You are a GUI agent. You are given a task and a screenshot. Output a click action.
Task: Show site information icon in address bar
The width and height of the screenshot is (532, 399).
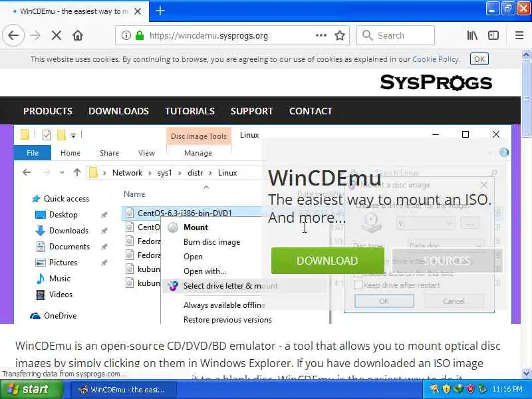[126, 35]
